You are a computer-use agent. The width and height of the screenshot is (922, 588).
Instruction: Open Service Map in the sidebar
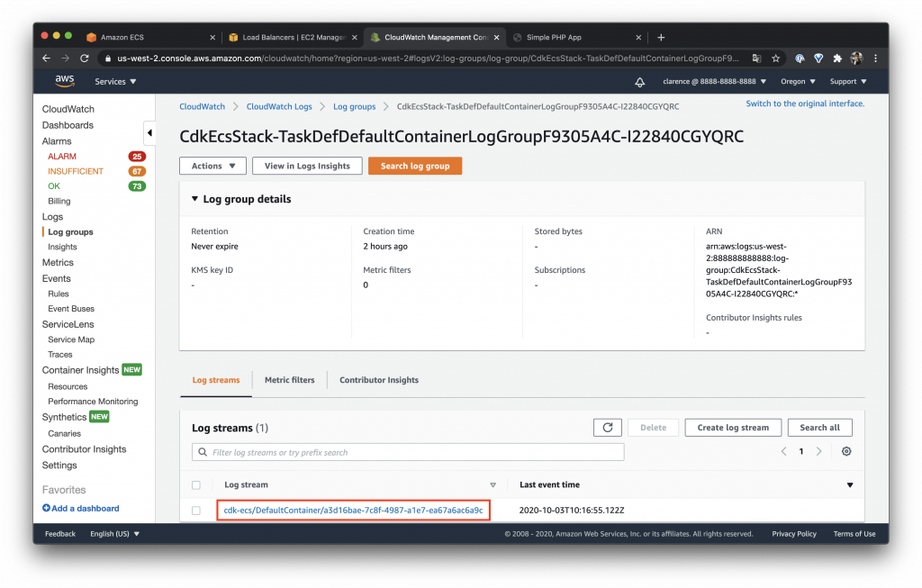tap(71, 339)
